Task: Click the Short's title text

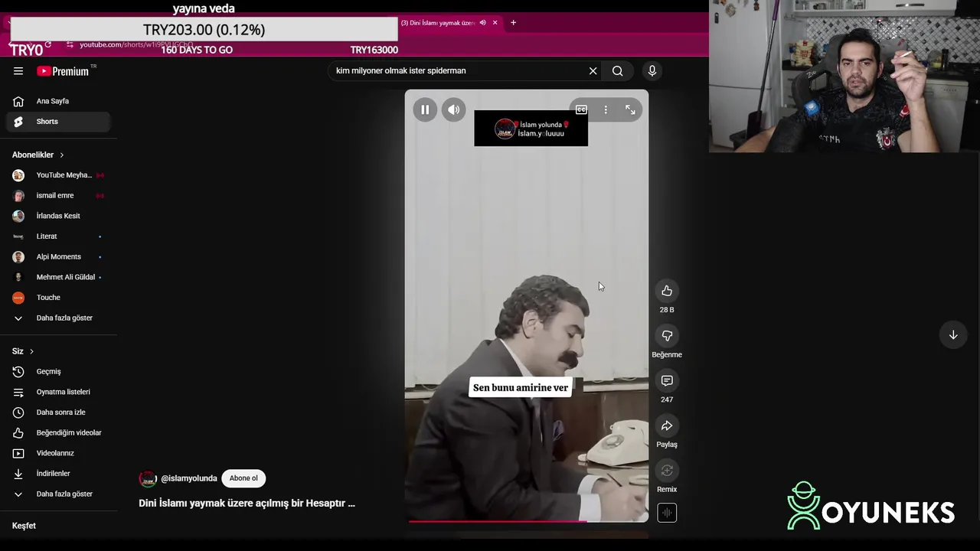Action: (x=247, y=504)
